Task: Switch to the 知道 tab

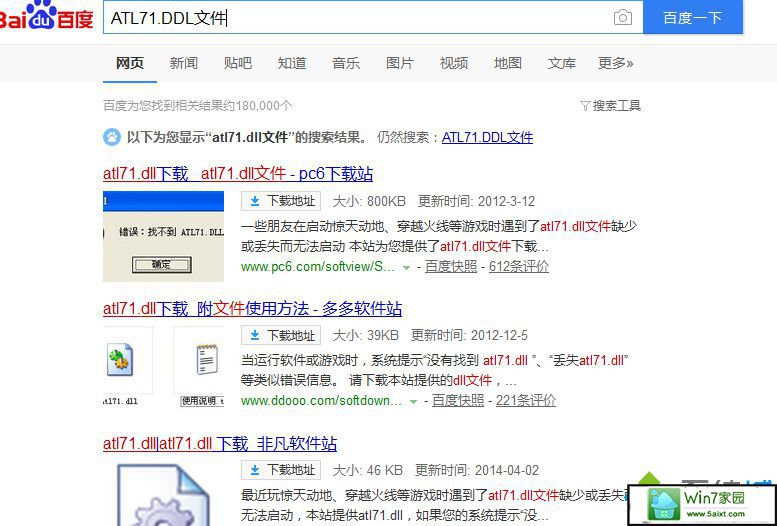Action: (292, 63)
